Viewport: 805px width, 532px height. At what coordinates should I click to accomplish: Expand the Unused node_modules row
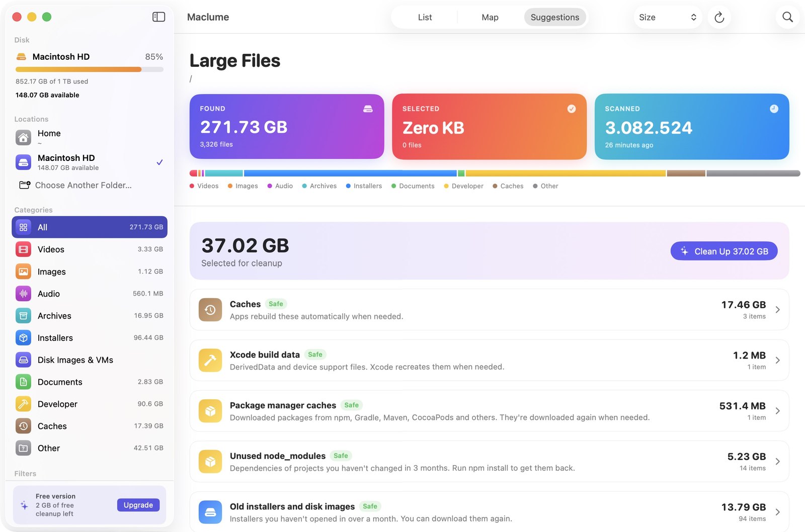click(489, 462)
